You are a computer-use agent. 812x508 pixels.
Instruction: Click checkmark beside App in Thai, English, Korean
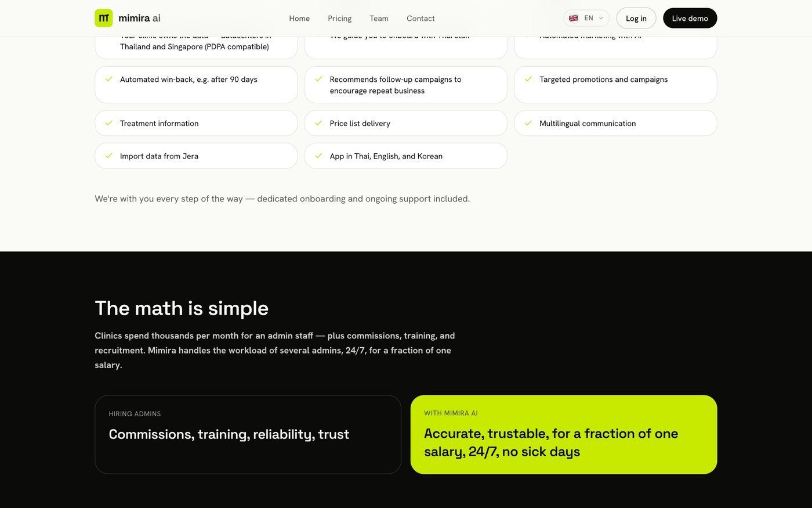tap(318, 156)
